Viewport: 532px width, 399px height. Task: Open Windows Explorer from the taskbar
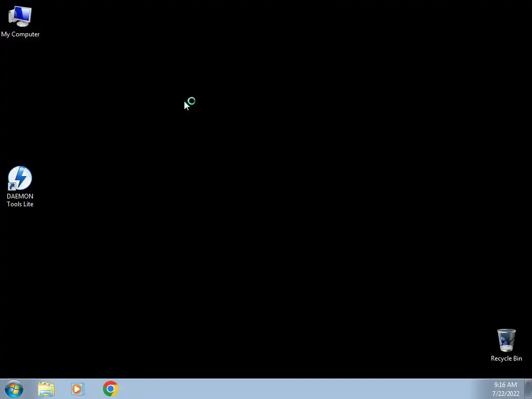(46, 389)
